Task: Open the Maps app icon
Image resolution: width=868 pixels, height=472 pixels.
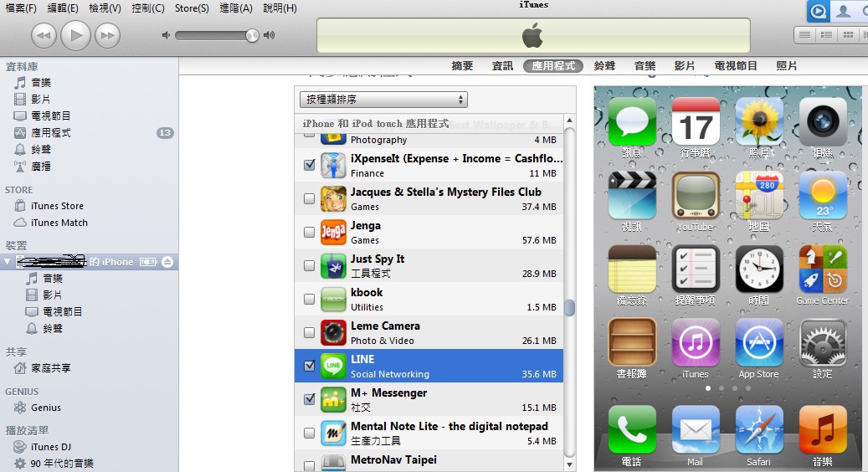Action: pos(759,195)
